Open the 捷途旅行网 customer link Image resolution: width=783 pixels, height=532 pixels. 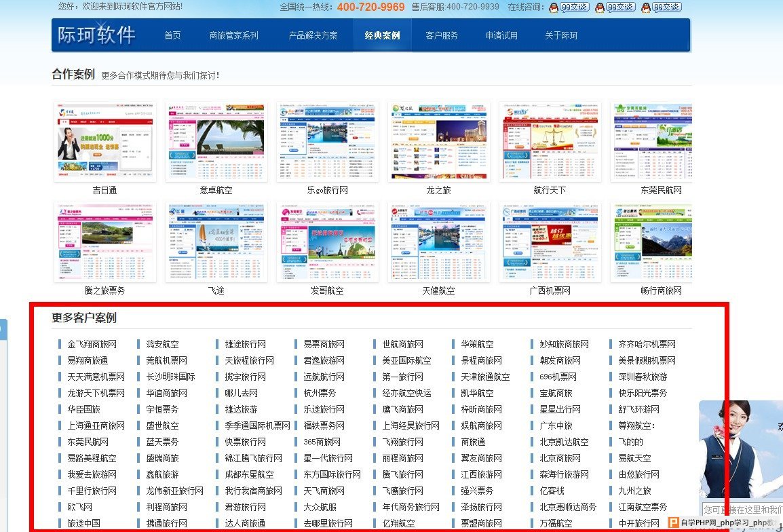(245, 344)
